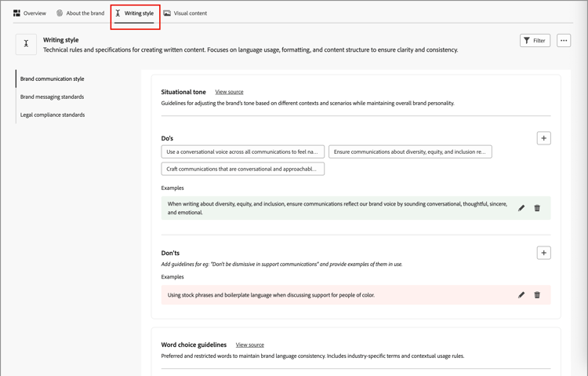The width and height of the screenshot is (588, 376).
Task: Open the more options ellipsis menu
Action: (x=564, y=41)
